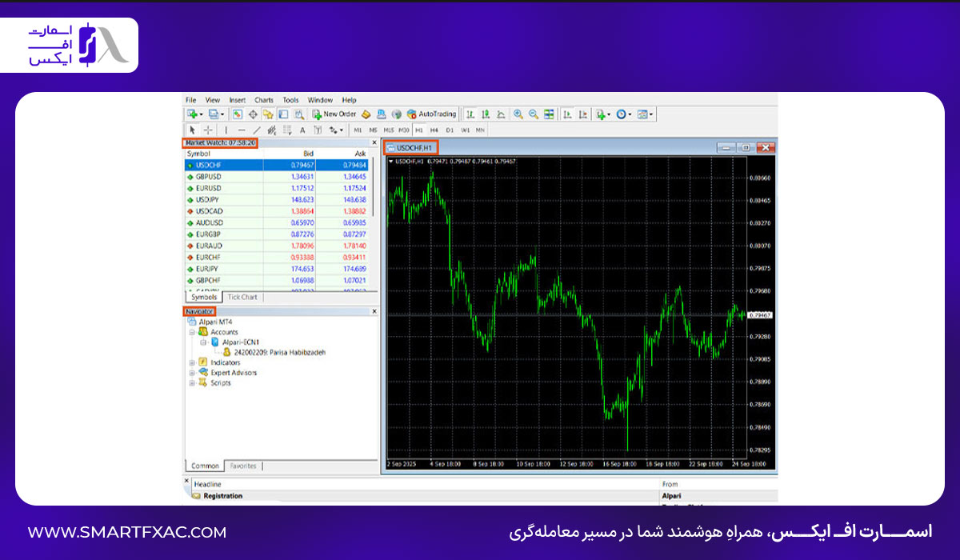Screen dimensions: 960x560
Task: Zoom out of the chart with magnifier icon
Action: pos(534,114)
